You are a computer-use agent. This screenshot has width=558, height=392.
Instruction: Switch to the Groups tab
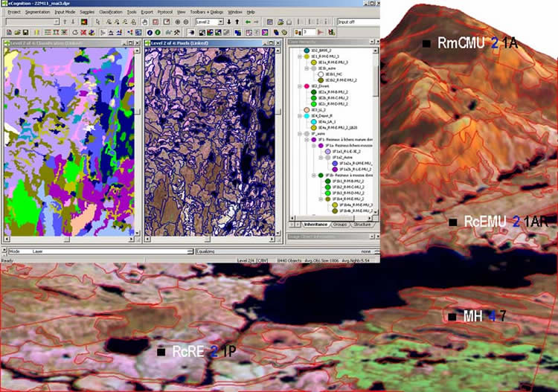pyautogui.click(x=340, y=225)
